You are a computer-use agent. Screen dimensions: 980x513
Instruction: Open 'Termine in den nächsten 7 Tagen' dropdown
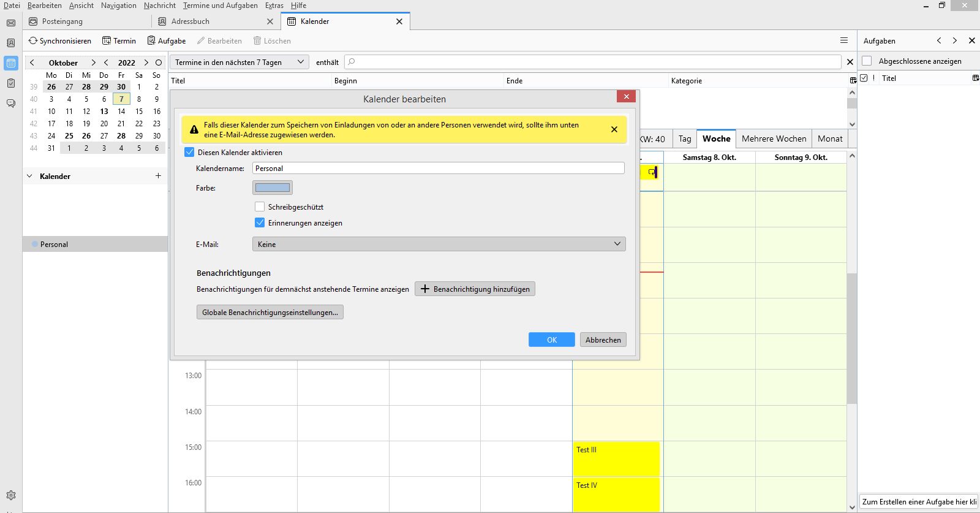point(239,62)
